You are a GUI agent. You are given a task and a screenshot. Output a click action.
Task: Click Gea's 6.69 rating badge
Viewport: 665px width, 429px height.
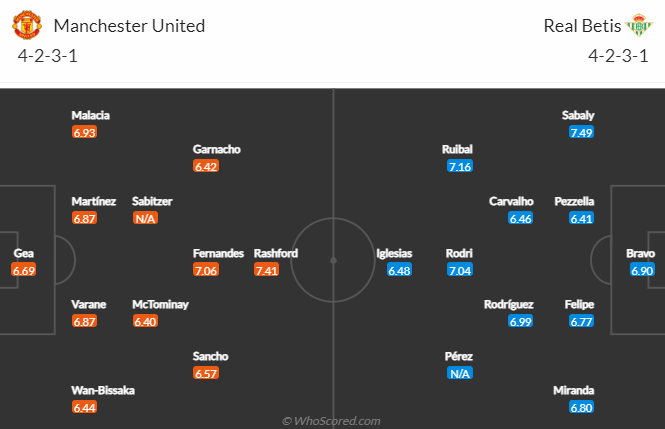(x=24, y=270)
